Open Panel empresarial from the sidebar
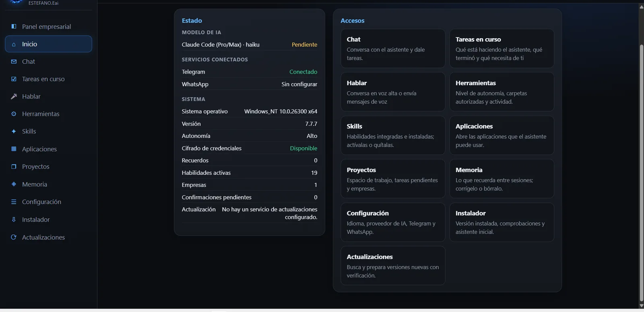The height and width of the screenshot is (312, 644). click(x=48, y=27)
